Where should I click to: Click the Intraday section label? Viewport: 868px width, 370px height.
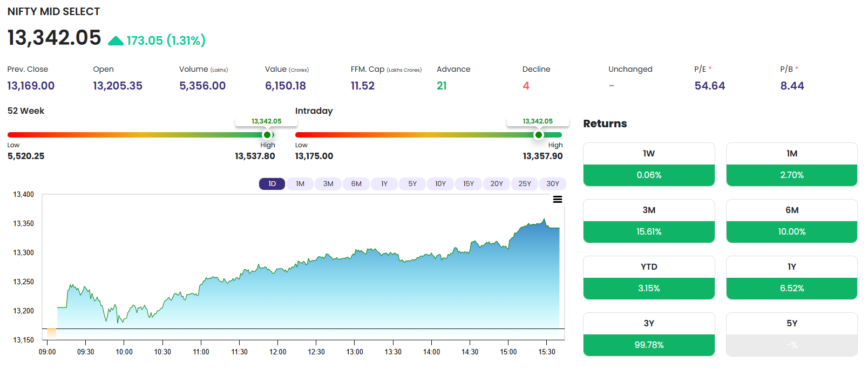[314, 111]
